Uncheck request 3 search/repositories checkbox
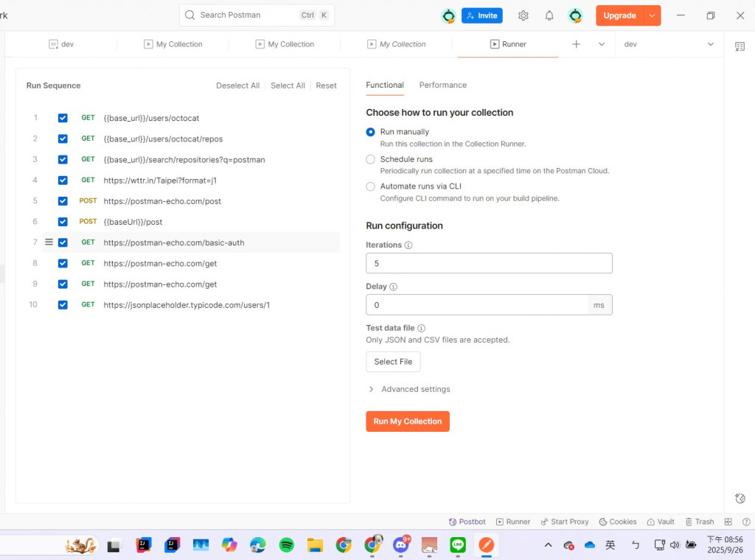 (x=63, y=159)
